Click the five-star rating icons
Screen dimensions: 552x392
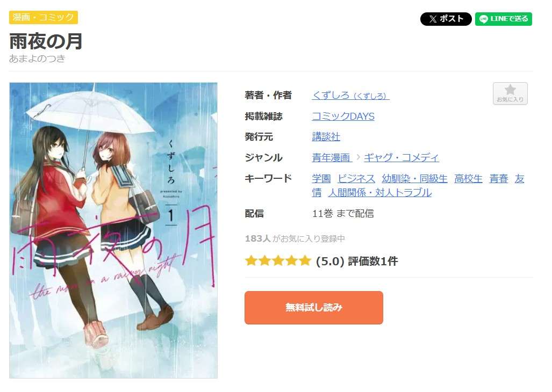click(278, 261)
